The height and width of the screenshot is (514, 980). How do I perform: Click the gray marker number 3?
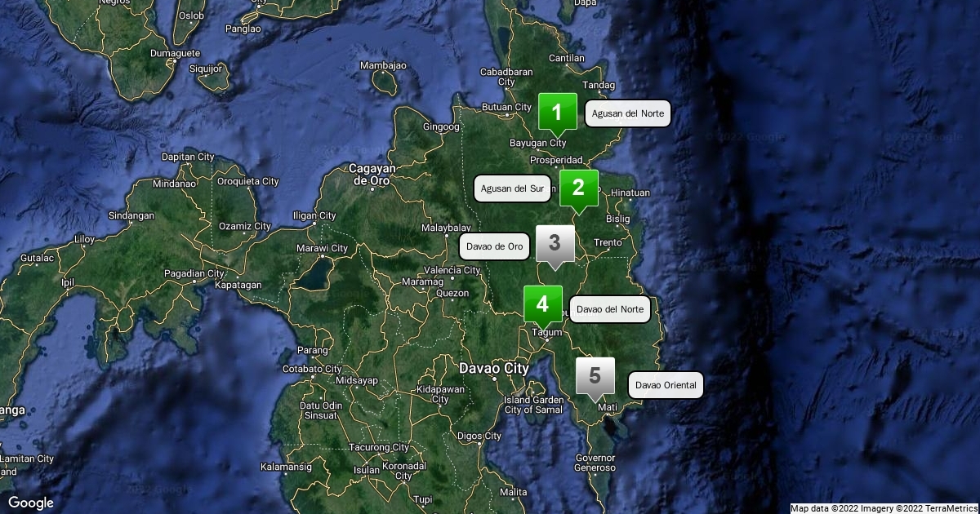[555, 243]
